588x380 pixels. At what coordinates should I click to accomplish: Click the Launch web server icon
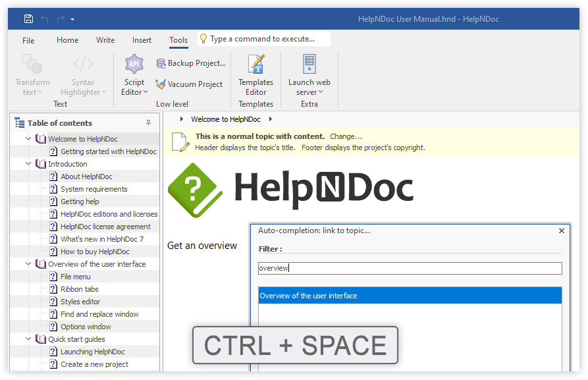click(x=309, y=64)
